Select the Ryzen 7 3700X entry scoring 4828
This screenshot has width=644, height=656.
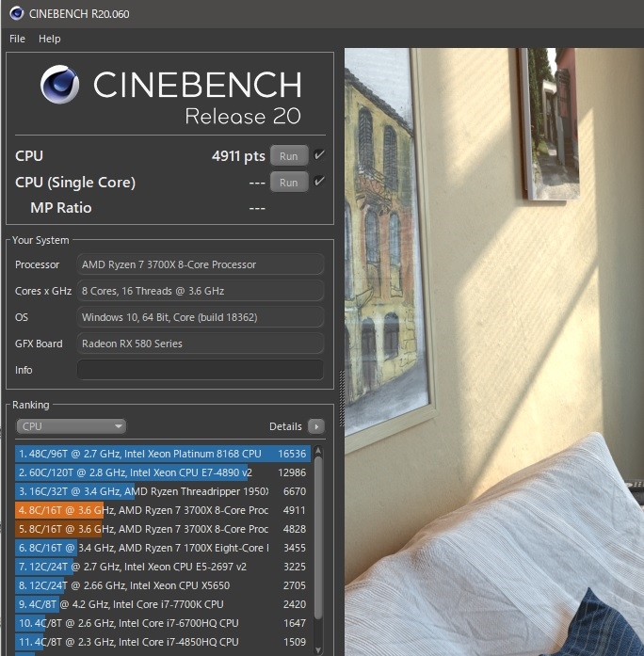tap(163, 529)
